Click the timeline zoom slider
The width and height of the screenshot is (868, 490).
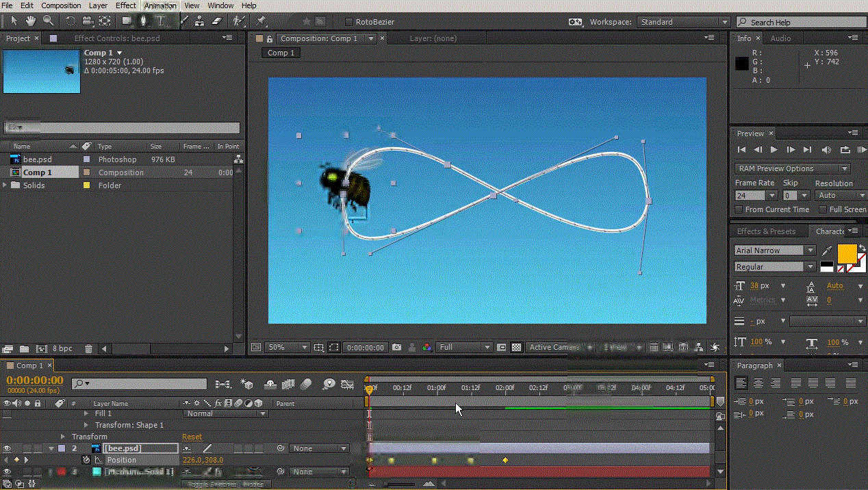(x=399, y=484)
